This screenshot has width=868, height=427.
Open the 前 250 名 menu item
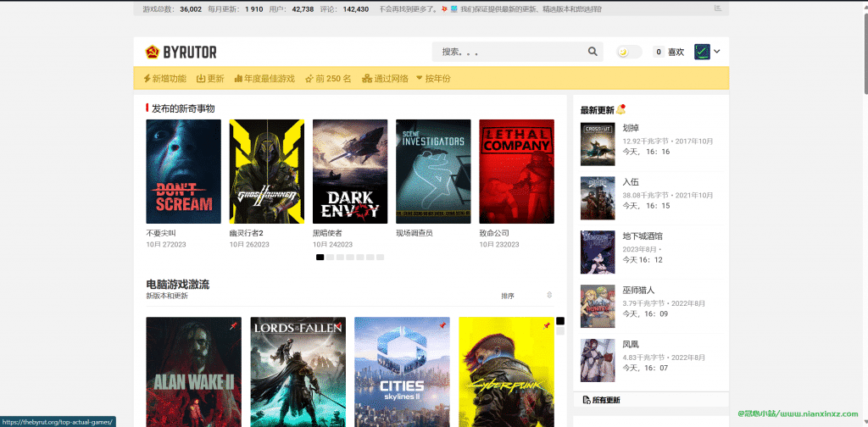(x=328, y=79)
